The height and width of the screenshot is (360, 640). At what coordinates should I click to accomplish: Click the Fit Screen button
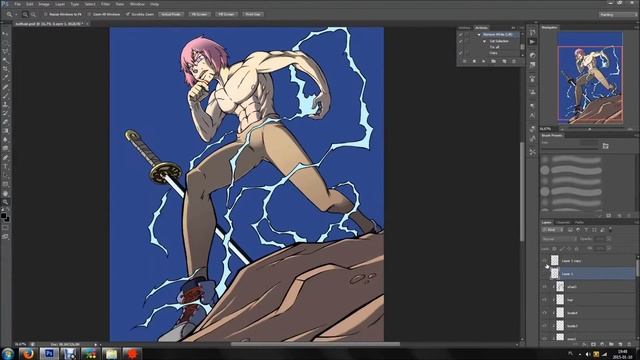click(x=199, y=14)
